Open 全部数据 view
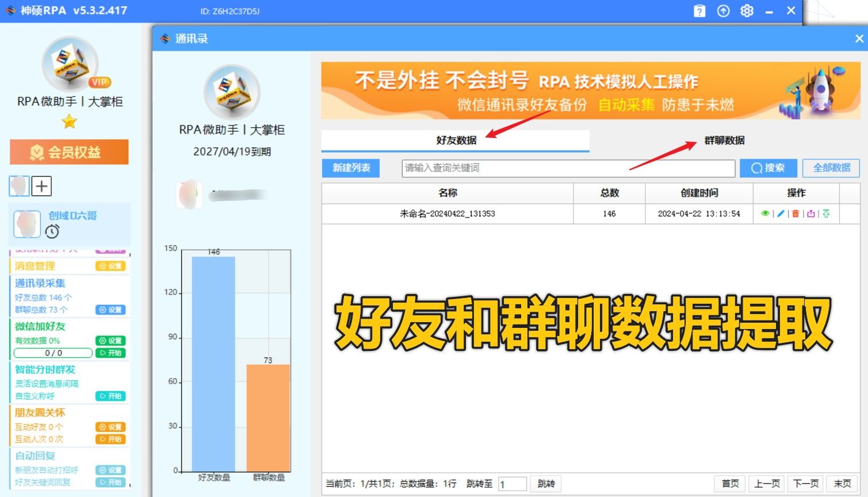 (x=830, y=168)
